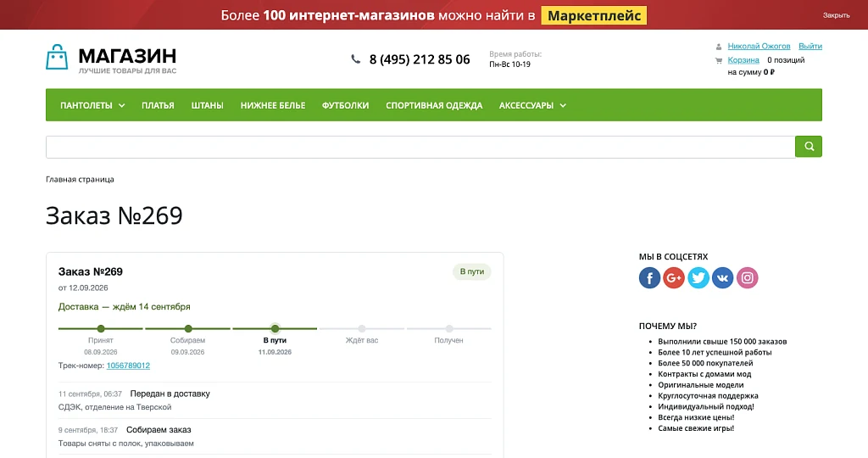This screenshot has width=868, height=458.
Task: Select the В пути progress step marker
Action: tap(275, 328)
